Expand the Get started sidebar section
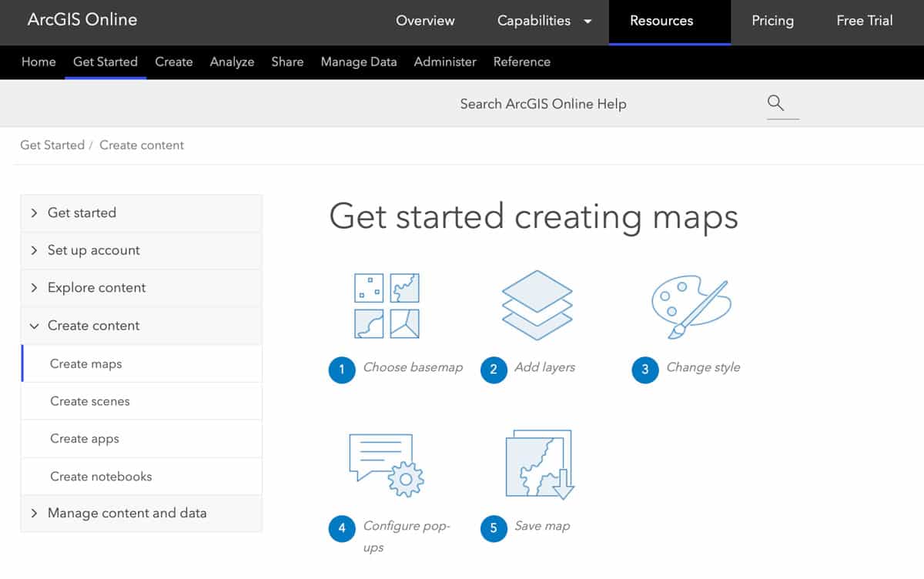Screen dimensions: 924x579 [141, 213]
